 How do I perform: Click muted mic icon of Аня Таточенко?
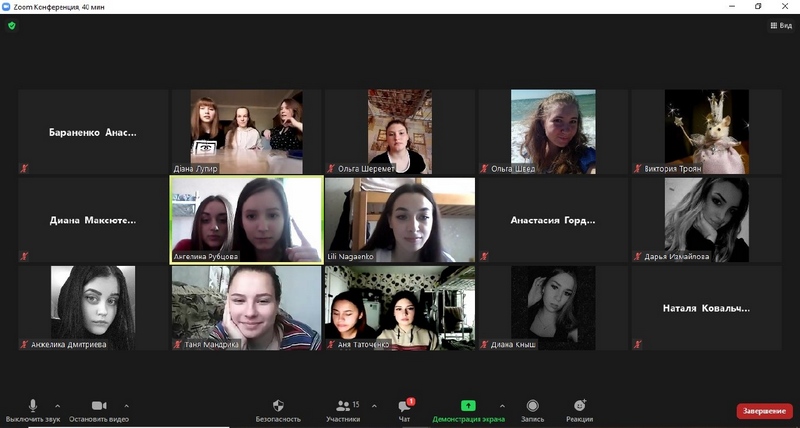click(x=331, y=344)
